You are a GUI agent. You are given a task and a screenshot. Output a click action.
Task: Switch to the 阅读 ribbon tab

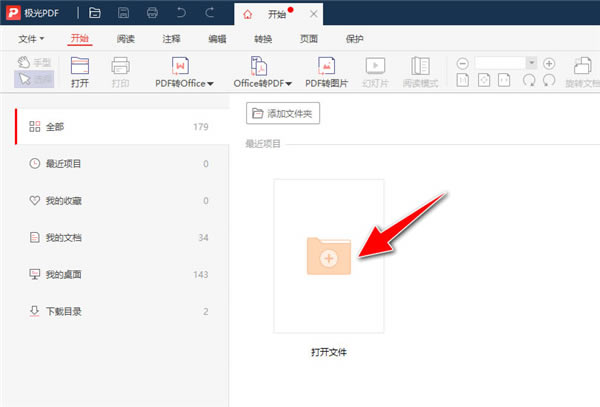(126, 39)
